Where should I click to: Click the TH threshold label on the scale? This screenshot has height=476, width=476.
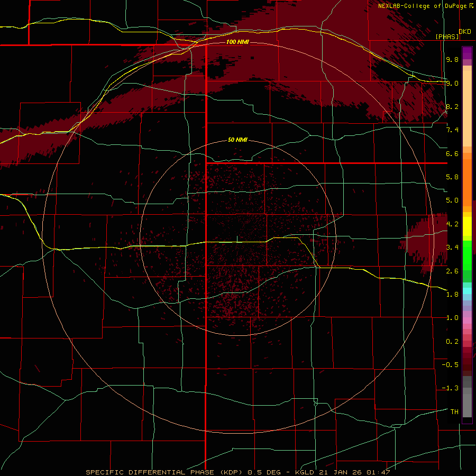(x=454, y=411)
